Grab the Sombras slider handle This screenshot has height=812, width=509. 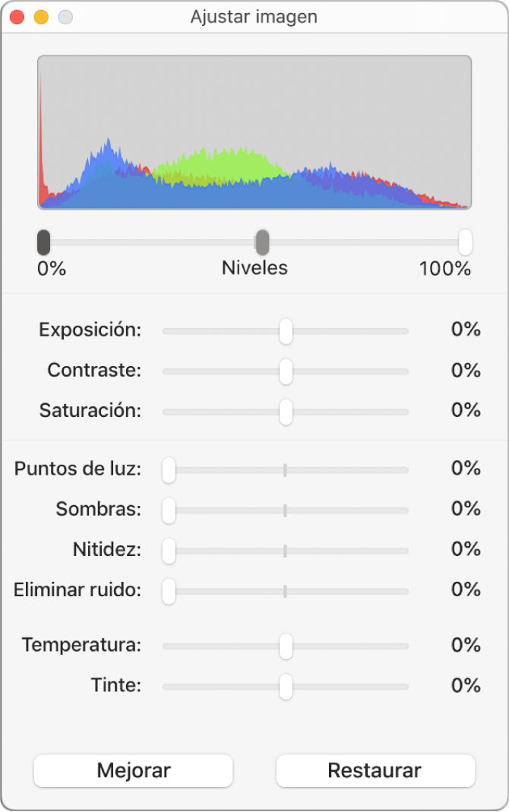pyautogui.click(x=169, y=510)
